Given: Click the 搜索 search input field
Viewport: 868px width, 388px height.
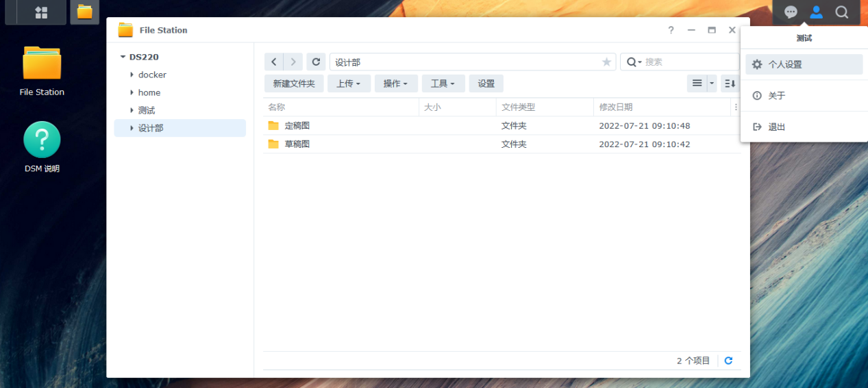Looking at the screenshot, I should click(689, 62).
